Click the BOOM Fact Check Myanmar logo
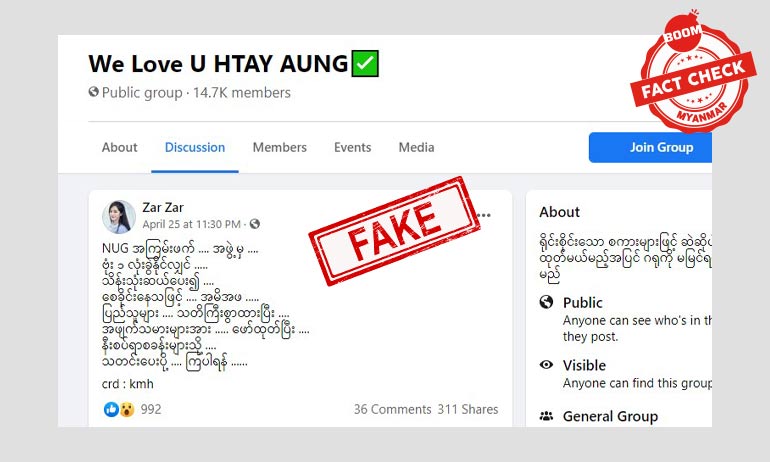Image resolution: width=770 pixels, height=462 pixels. 693,72
